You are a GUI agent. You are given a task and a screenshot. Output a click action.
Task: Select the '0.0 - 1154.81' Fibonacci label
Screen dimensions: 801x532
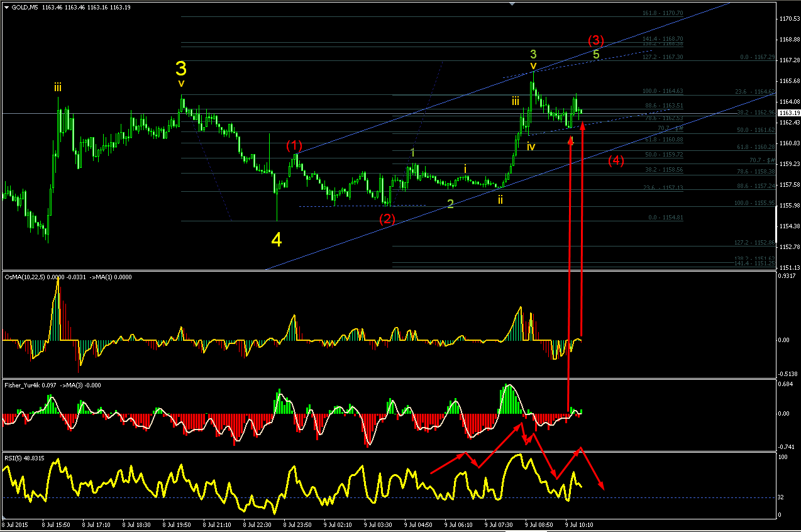click(x=665, y=217)
